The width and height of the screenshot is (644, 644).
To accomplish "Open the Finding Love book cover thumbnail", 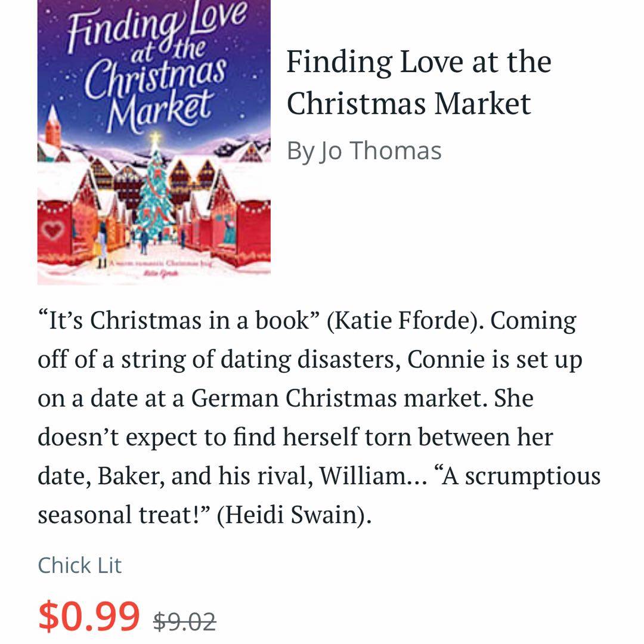I will pyautogui.click(x=154, y=142).
